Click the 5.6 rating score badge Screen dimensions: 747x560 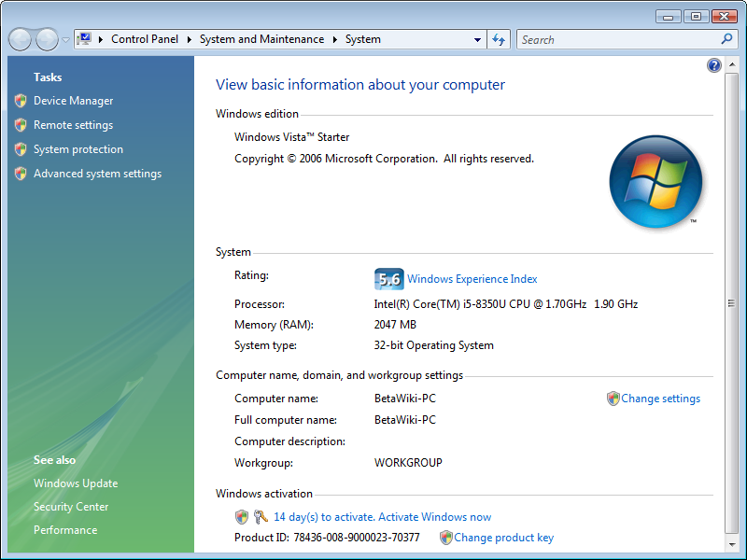pos(388,279)
